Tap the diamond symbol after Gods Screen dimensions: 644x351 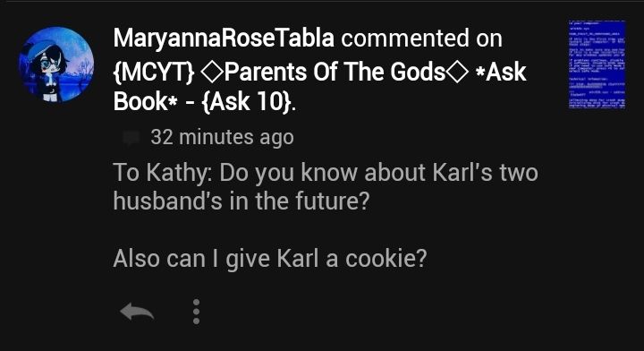[458, 73]
